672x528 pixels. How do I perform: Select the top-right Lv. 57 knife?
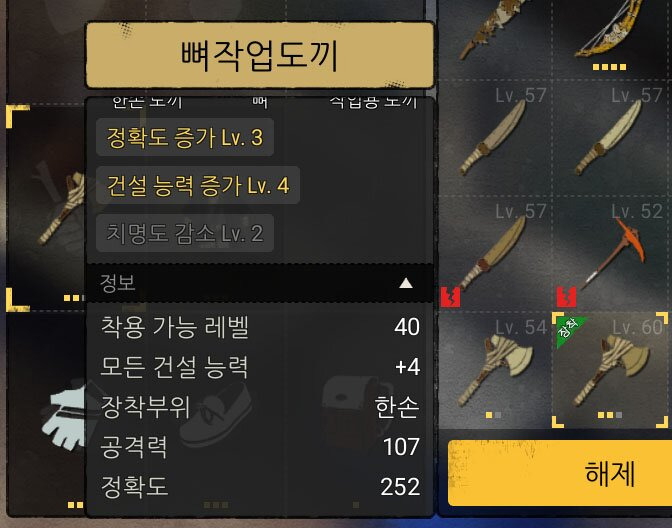click(610, 138)
